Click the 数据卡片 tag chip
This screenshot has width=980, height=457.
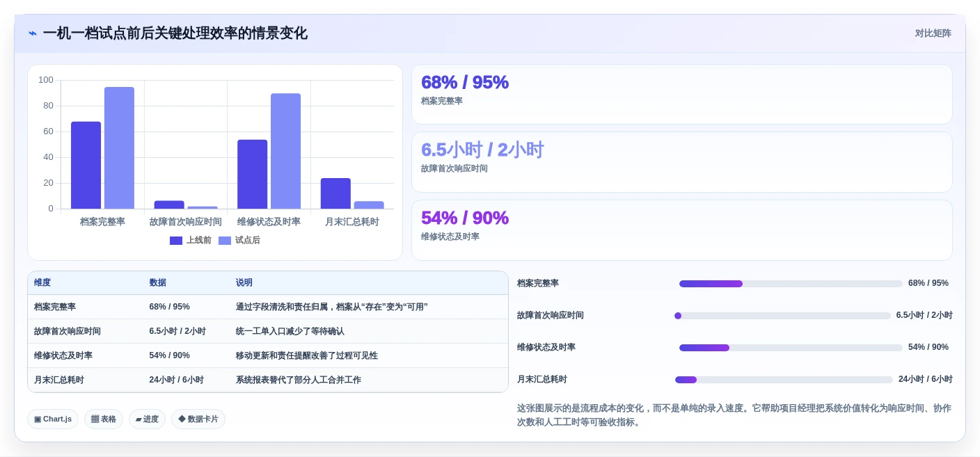tap(198, 419)
